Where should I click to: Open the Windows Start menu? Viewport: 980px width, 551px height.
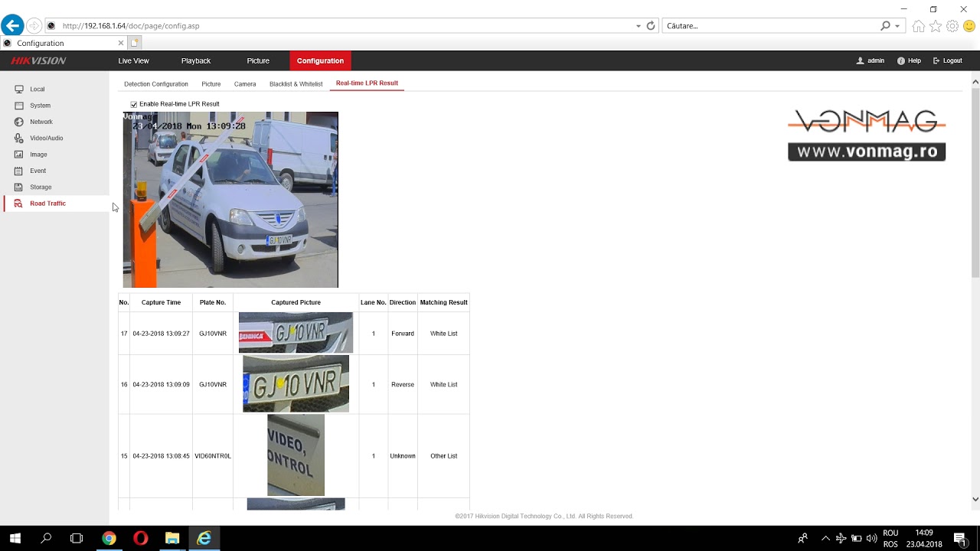click(15, 539)
